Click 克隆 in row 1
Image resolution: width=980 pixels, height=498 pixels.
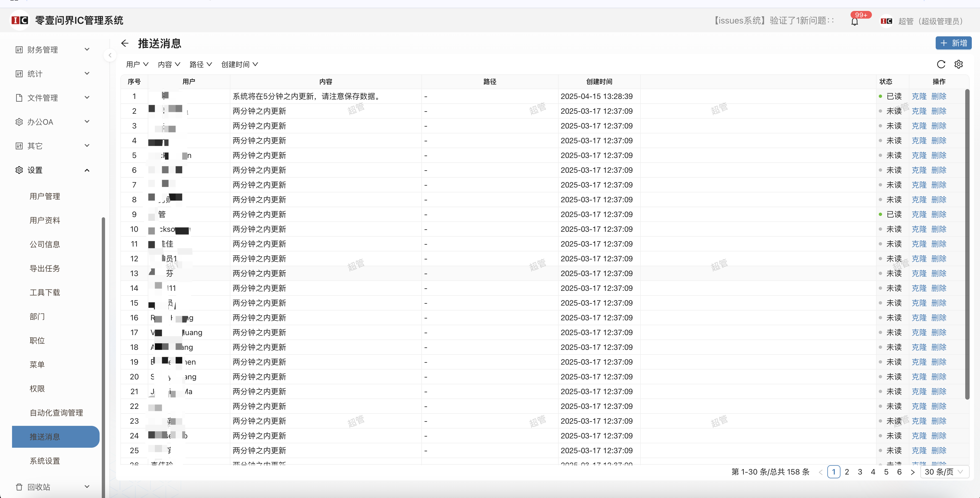point(919,96)
